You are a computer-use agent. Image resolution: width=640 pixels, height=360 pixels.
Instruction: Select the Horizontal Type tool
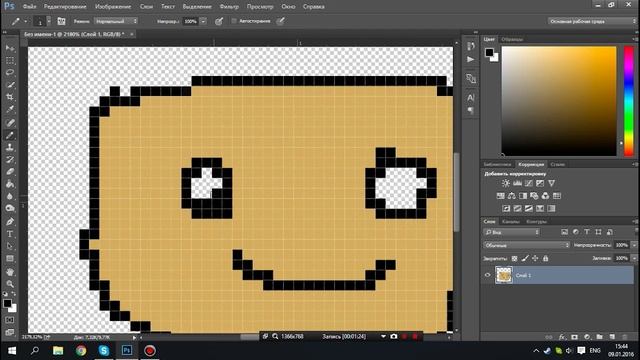(10, 234)
